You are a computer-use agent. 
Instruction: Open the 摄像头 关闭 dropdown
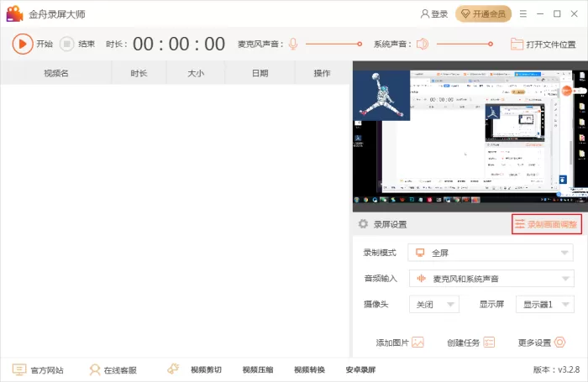pos(434,305)
